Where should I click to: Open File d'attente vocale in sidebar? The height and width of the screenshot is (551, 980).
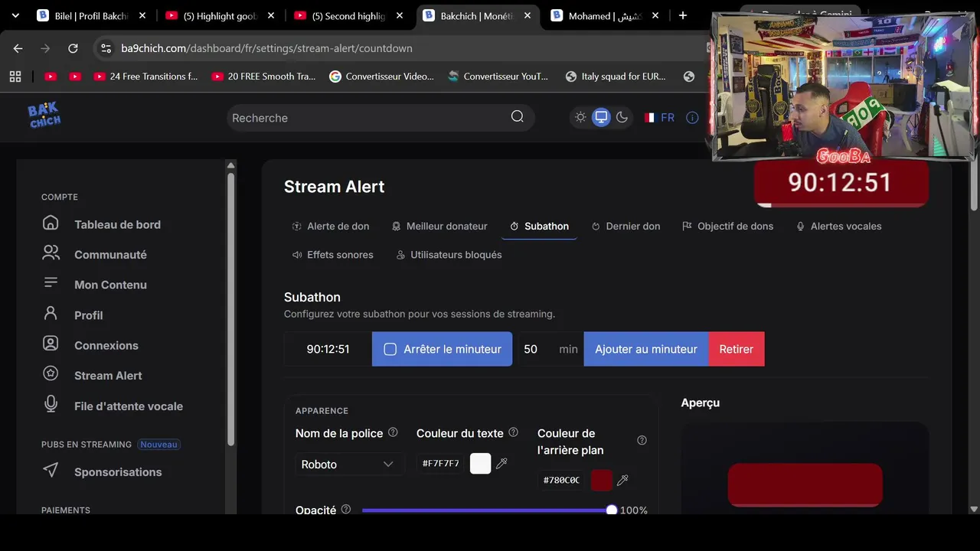tap(129, 406)
